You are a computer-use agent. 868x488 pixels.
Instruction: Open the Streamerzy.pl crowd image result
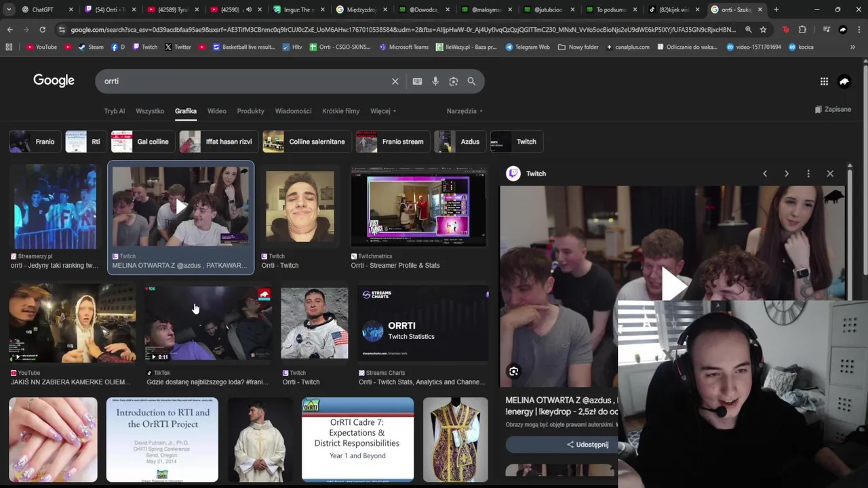pyautogui.click(x=54, y=207)
